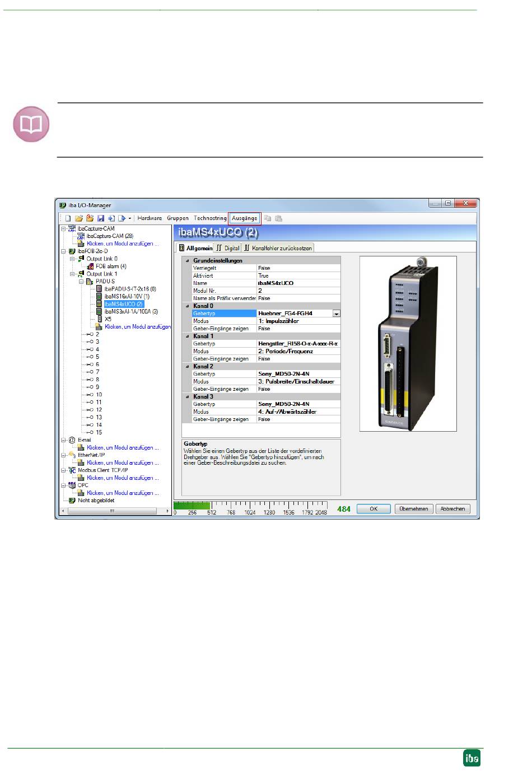Click add-module link under ibaCapture-CAM
The height and width of the screenshot is (776, 532).
[x=123, y=244]
